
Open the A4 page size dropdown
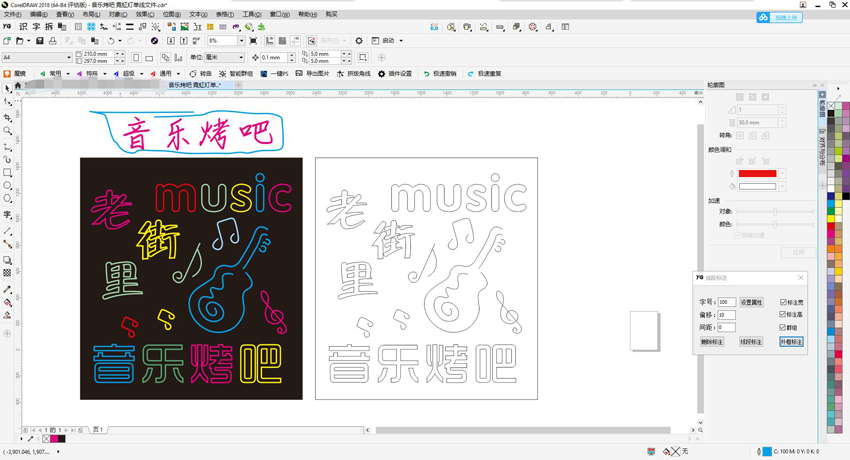(69, 57)
